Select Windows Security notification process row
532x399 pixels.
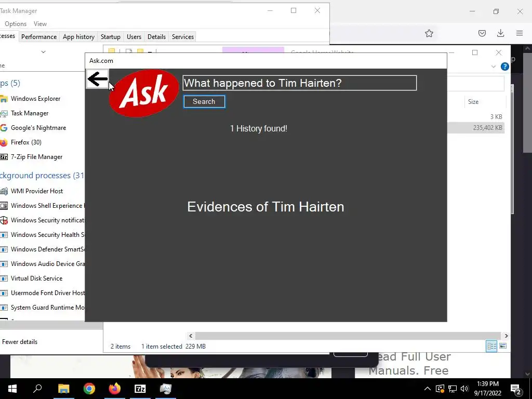(43, 220)
